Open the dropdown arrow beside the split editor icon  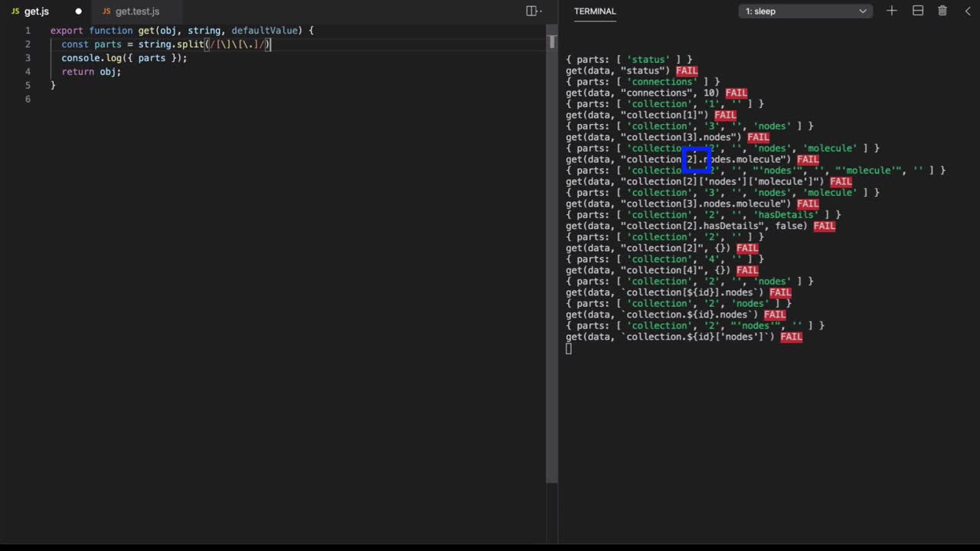point(541,11)
